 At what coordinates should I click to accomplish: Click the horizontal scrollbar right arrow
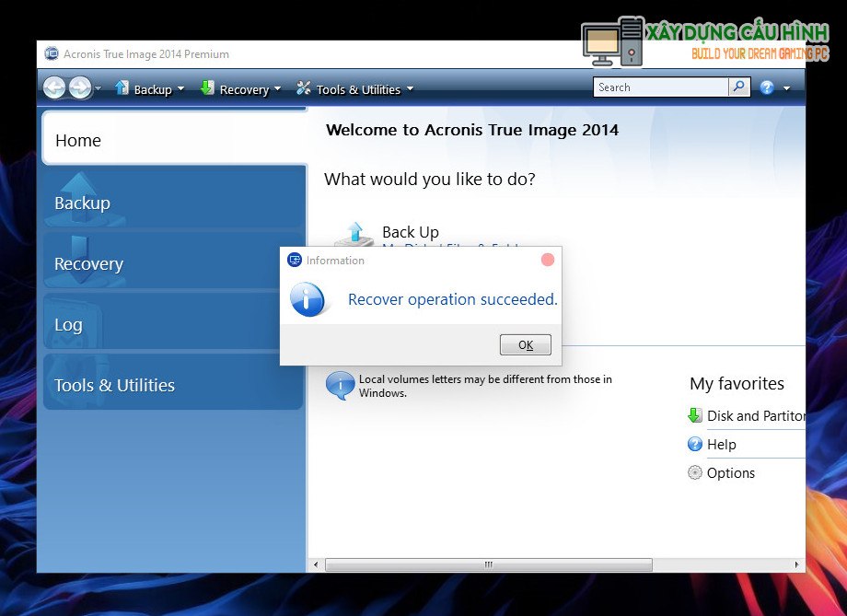[x=797, y=564]
